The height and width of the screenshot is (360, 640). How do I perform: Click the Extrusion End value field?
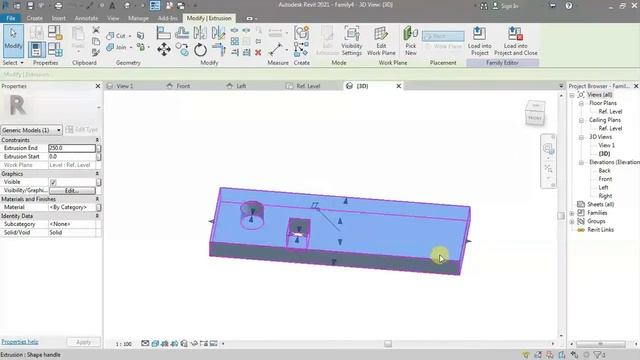pyautogui.click(x=72, y=148)
